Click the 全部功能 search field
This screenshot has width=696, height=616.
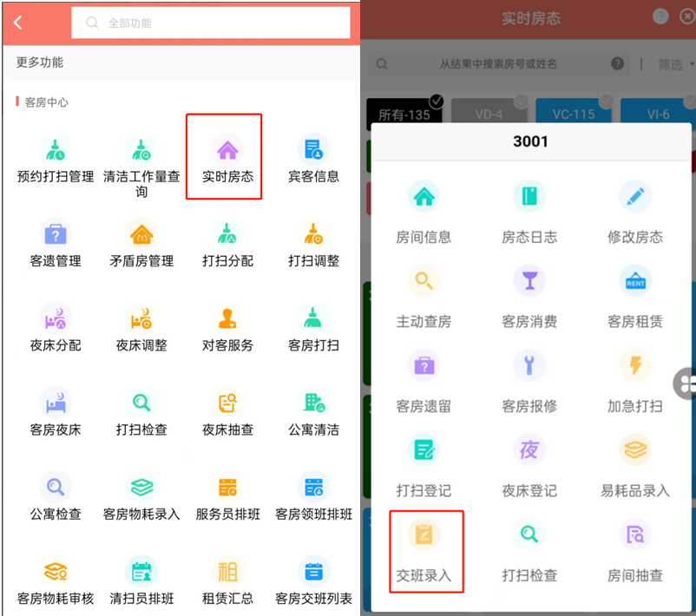[211, 23]
